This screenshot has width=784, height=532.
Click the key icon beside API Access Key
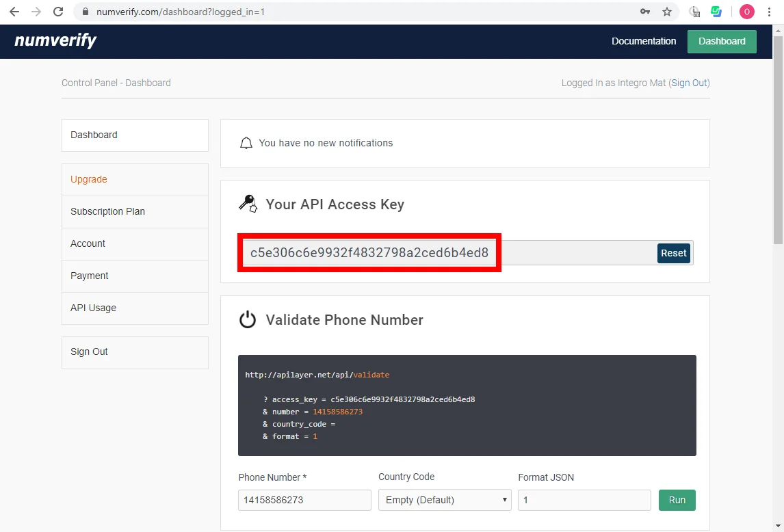[x=248, y=204]
